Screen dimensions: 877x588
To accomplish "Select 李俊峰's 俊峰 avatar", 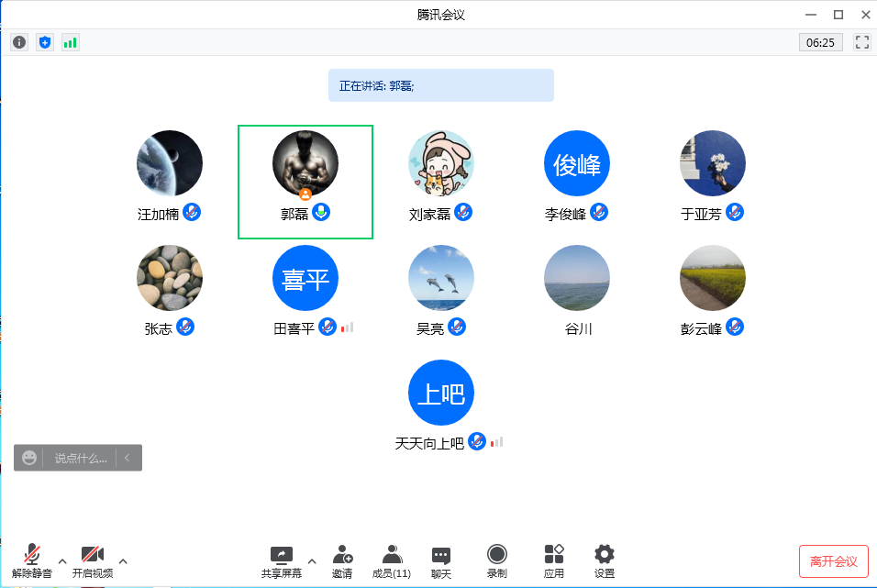I will [x=577, y=163].
